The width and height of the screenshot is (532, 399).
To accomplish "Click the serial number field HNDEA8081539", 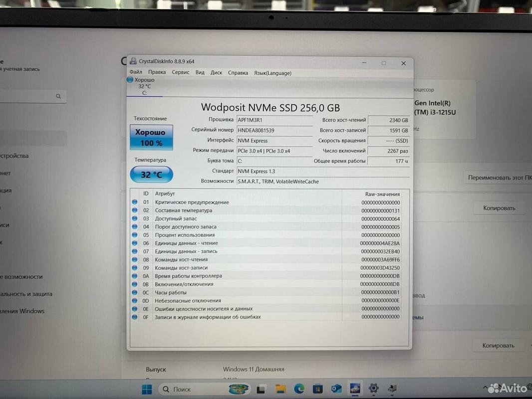I will [274, 130].
